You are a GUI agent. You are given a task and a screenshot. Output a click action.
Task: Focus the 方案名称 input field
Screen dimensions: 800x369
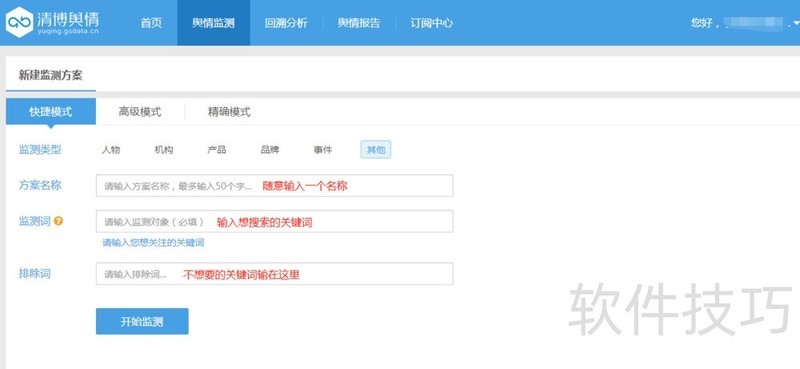[274, 185]
